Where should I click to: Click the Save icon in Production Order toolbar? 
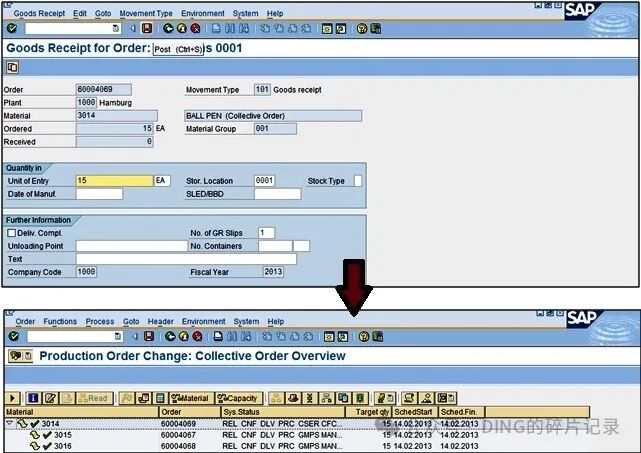point(149,336)
